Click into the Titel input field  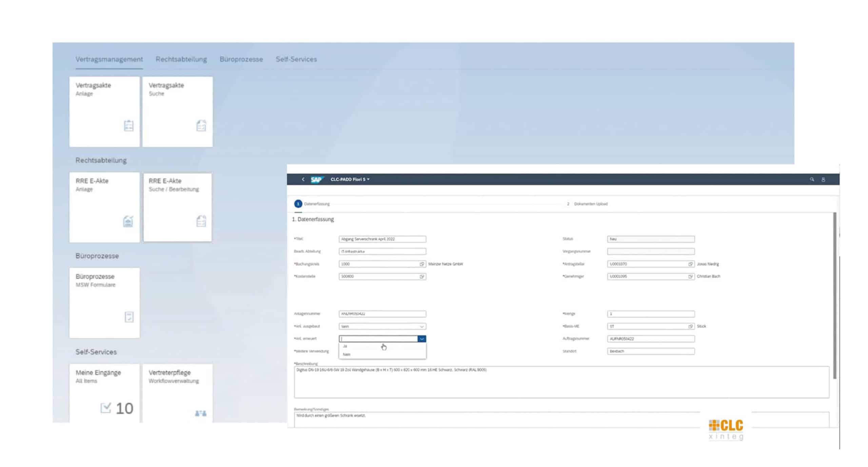click(382, 239)
